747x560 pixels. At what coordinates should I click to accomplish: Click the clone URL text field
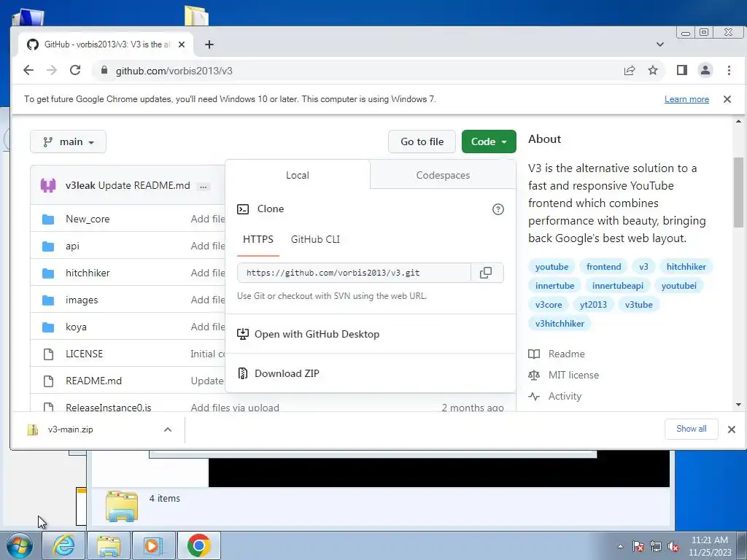click(354, 273)
